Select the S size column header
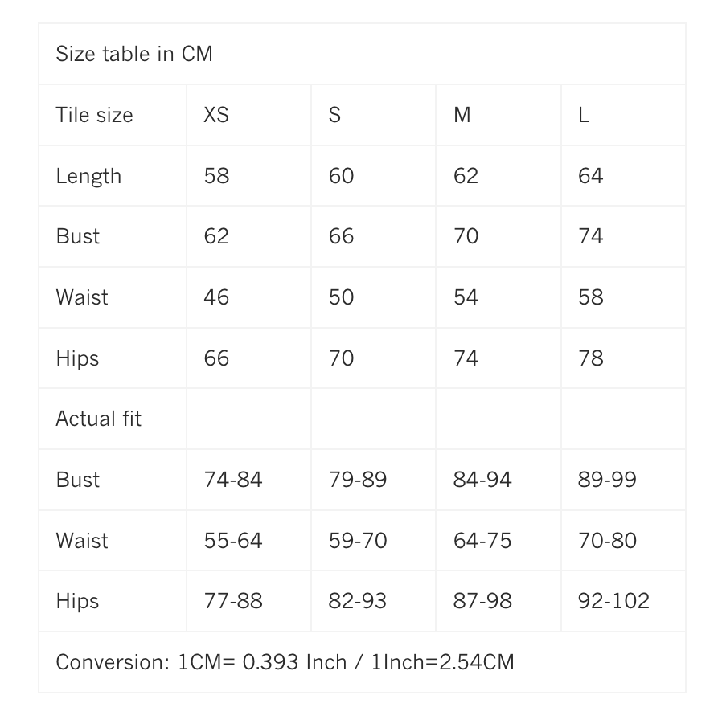This screenshot has width=722, height=728. click(x=334, y=115)
